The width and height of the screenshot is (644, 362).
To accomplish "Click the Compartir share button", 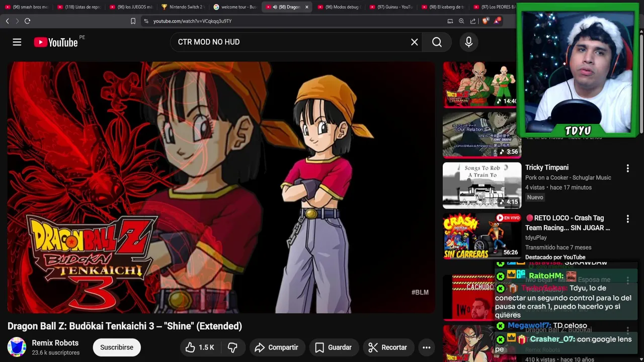I will [276, 347].
